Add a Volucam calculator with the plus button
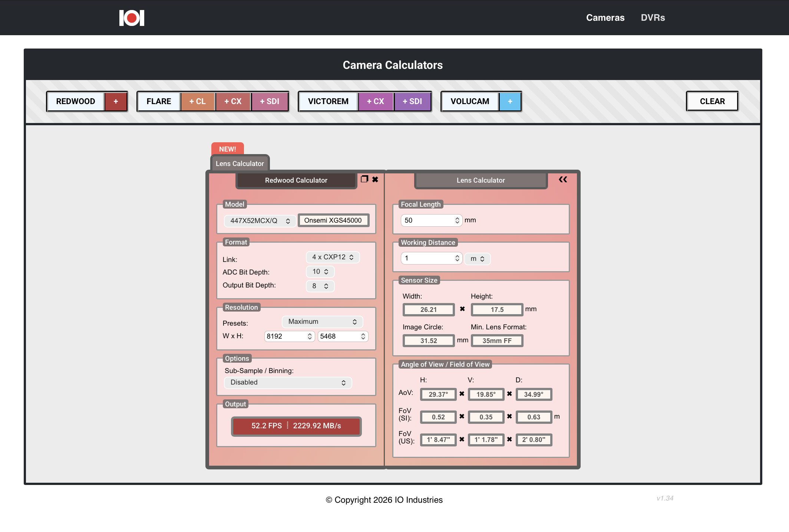 510,102
